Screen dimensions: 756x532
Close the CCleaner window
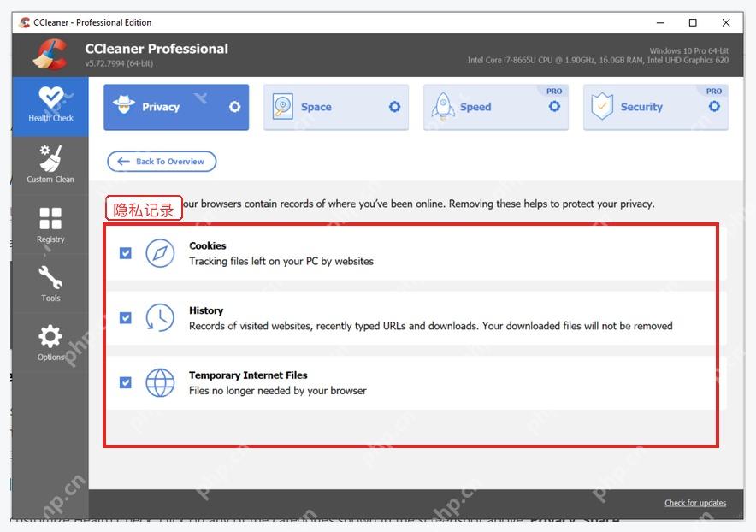(x=726, y=23)
